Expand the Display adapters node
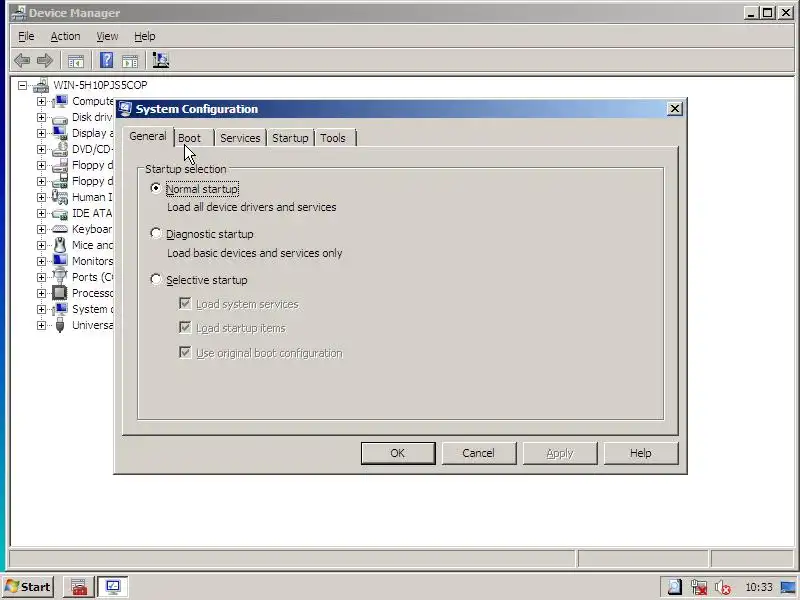This screenshot has height=600, width=800. (41, 133)
